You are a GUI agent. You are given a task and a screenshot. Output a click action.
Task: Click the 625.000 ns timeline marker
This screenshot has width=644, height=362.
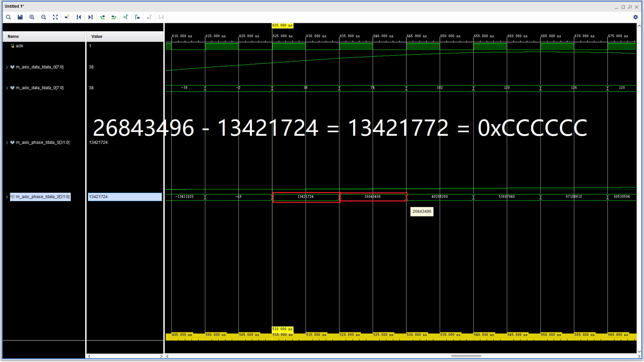click(x=282, y=25)
